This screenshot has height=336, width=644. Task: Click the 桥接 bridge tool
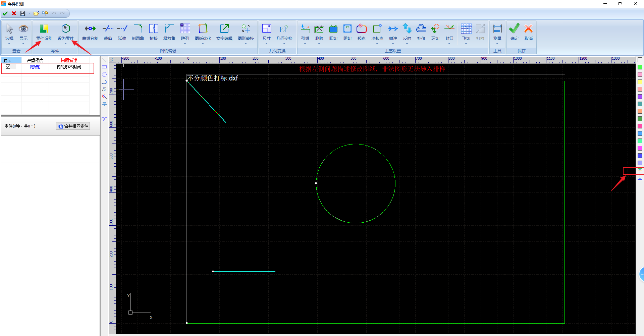pos(154,32)
